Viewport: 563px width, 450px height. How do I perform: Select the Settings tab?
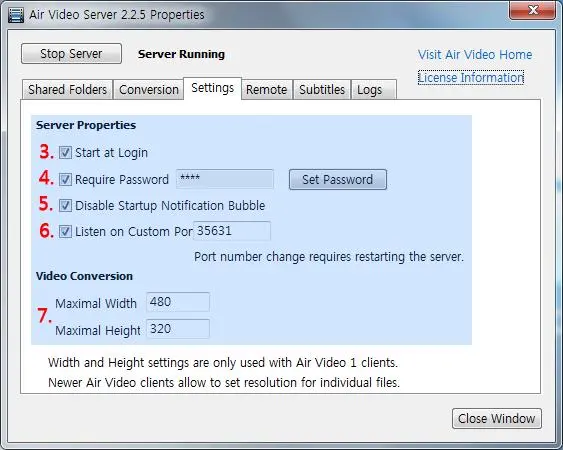click(x=213, y=88)
